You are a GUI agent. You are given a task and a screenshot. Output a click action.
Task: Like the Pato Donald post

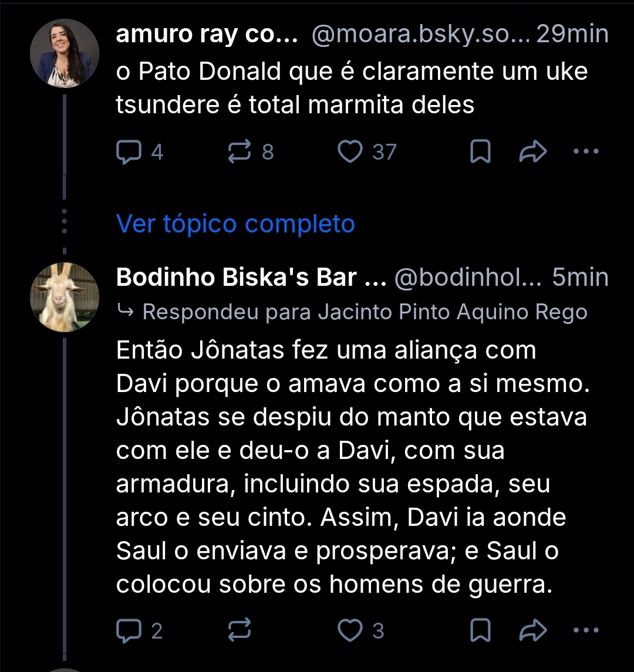351,153
